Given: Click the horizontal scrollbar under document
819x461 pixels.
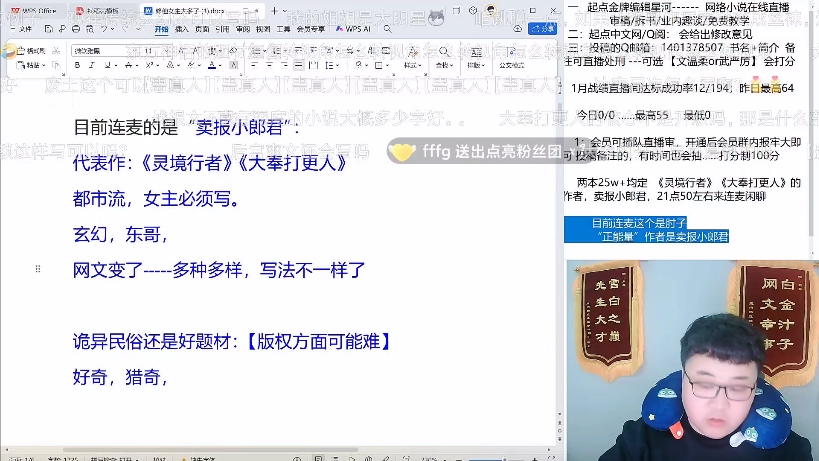Looking at the screenshot, I should click(x=210, y=449).
